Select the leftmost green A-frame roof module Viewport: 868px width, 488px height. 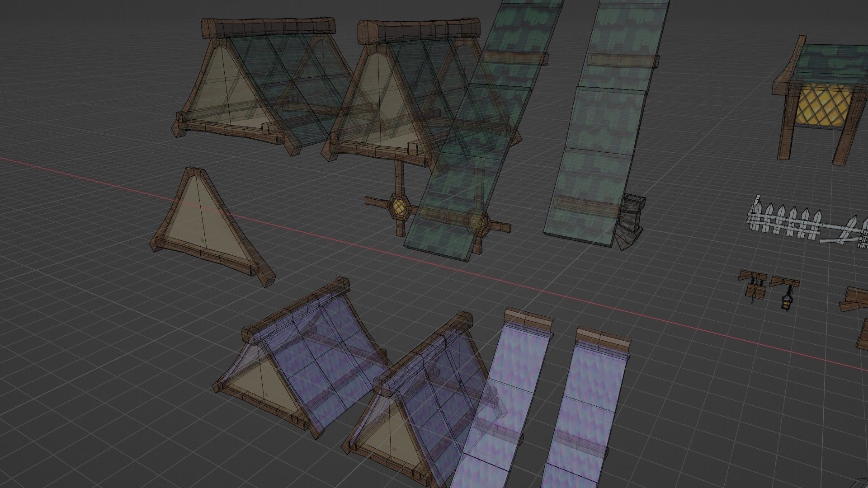[267, 86]
